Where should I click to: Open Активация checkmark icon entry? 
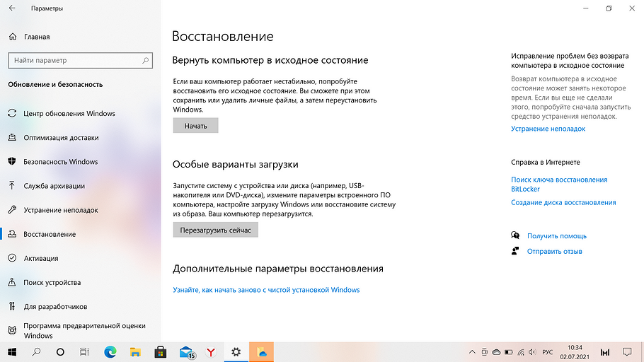pyautogui.click(x=12, y=258)
